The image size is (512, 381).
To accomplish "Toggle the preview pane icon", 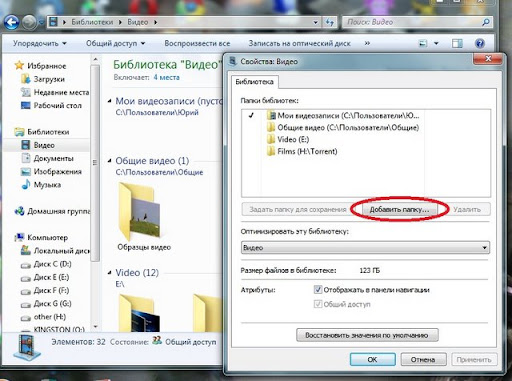I will [x=457, y=43].
